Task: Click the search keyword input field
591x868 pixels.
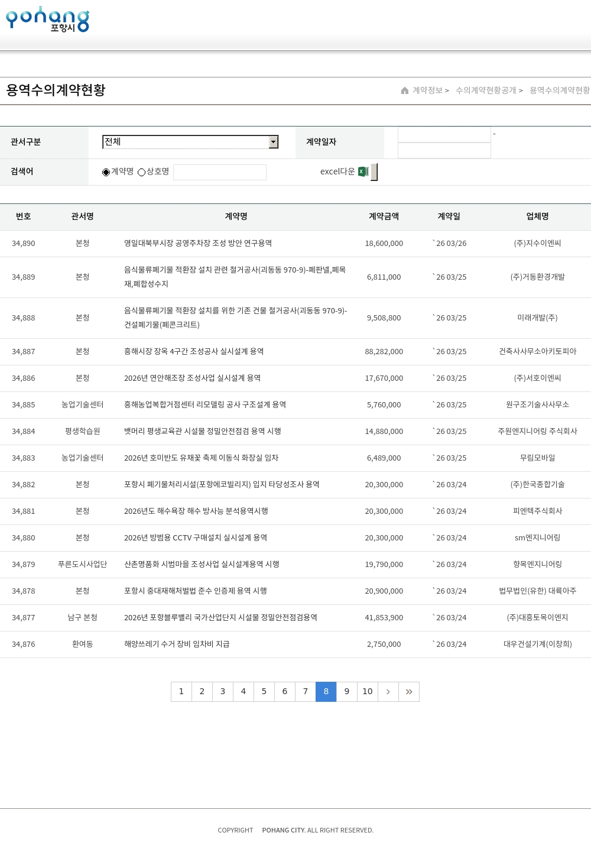Action: pyautogui.click(x=220, y=172)
